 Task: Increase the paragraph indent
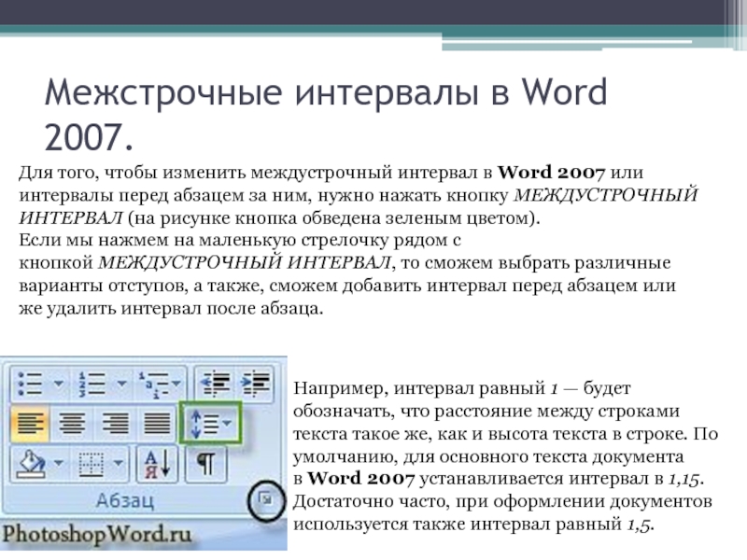[255, 383]
